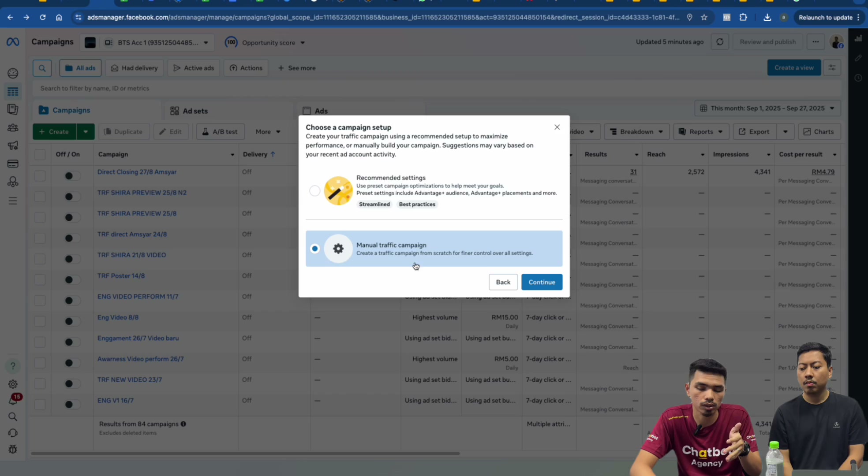Click the Search to filter input field
Image resolution: width=868 pixels, height=476 pixels.
[x=437, y=89]
